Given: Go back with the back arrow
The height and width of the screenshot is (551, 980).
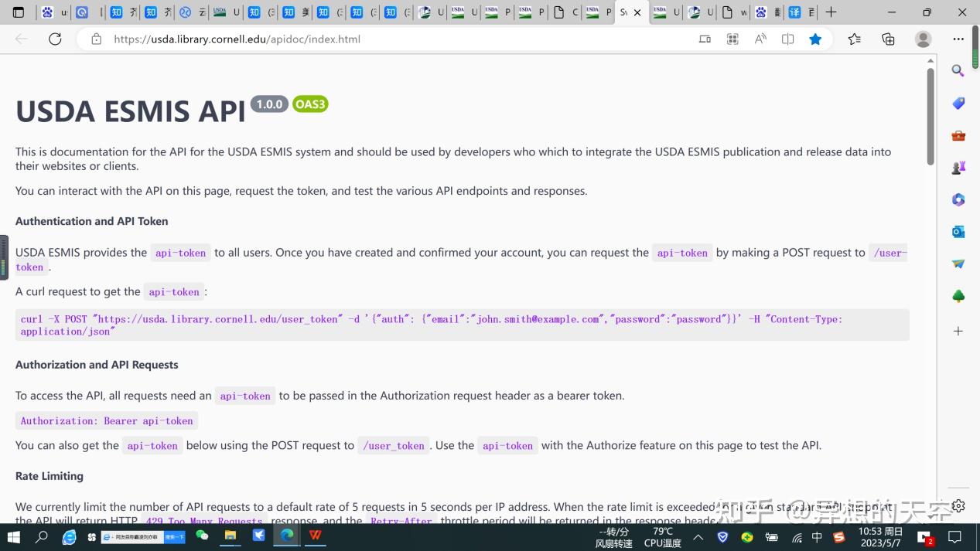Looking at the screenshot, I should 21,39.
